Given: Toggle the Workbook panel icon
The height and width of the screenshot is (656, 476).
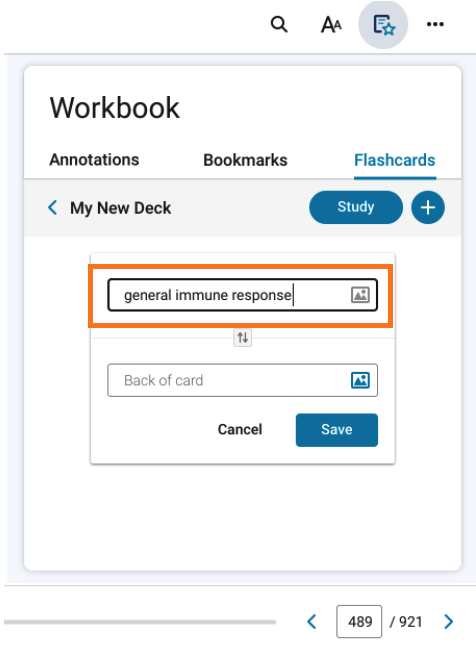Looking at the screenshot, I should pos(383,24).
